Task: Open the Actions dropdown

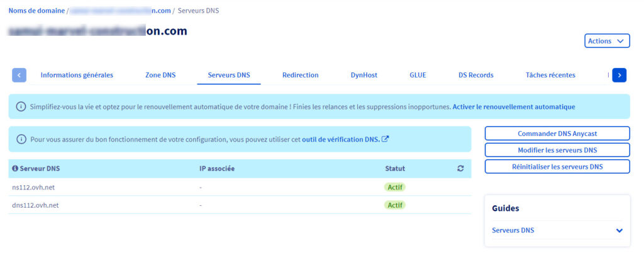Action: coord(607,41)
